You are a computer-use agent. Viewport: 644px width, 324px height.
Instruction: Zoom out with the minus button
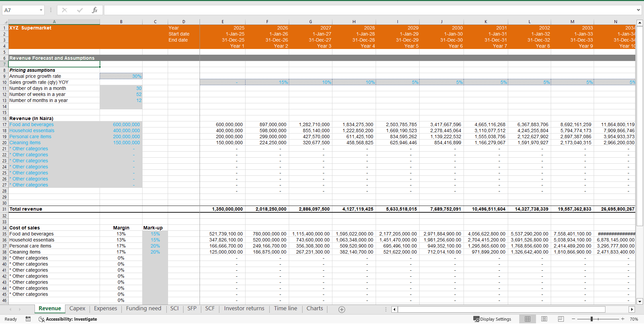click(574, 319)
